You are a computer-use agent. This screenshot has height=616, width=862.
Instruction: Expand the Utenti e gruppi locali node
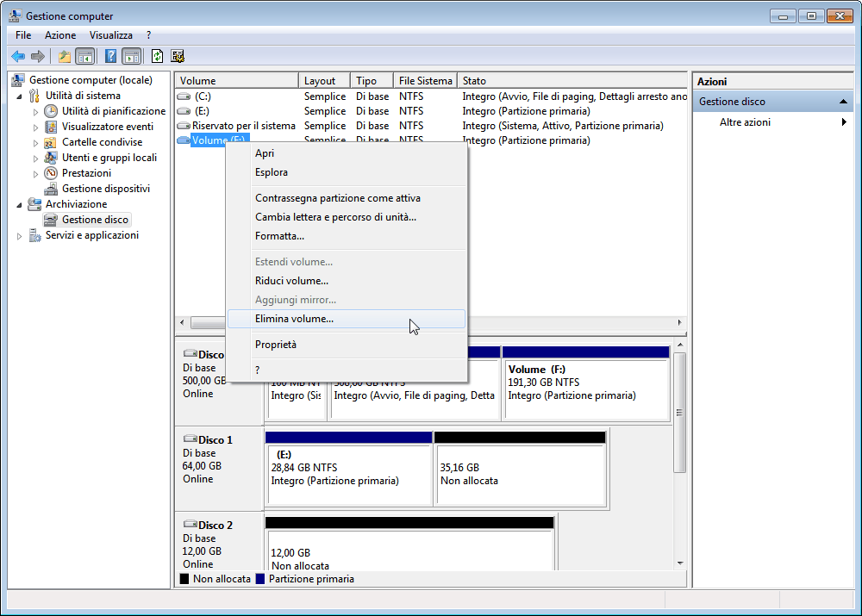[x=35, y=159]
